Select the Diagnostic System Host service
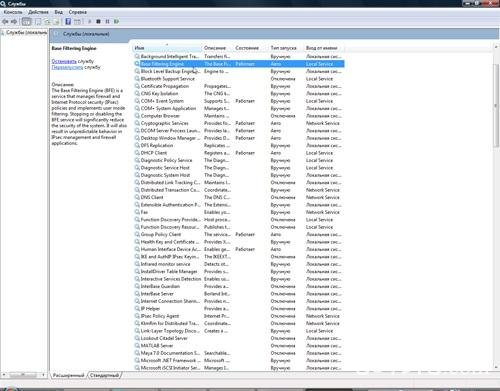Screen dimensions: 500x391 click(x=239, y=175)
